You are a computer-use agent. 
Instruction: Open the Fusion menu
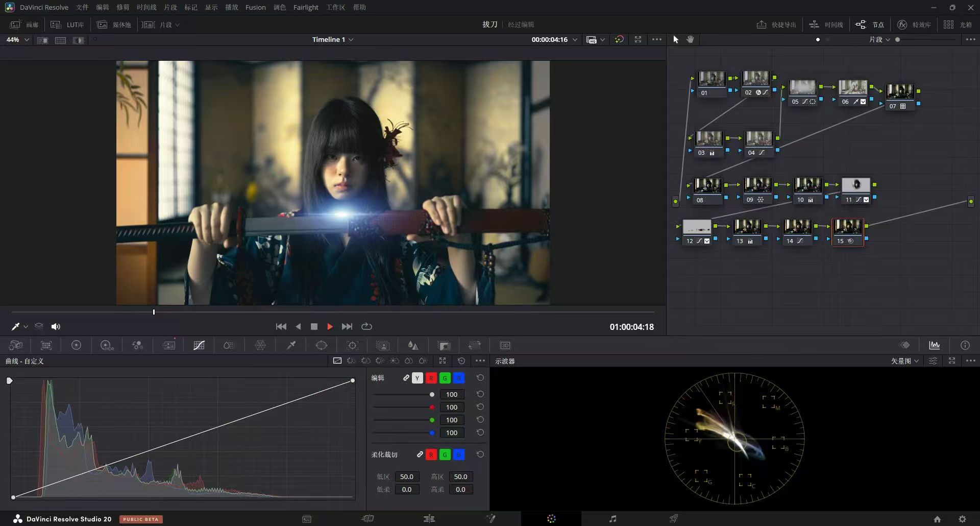(x=255, y=7)
